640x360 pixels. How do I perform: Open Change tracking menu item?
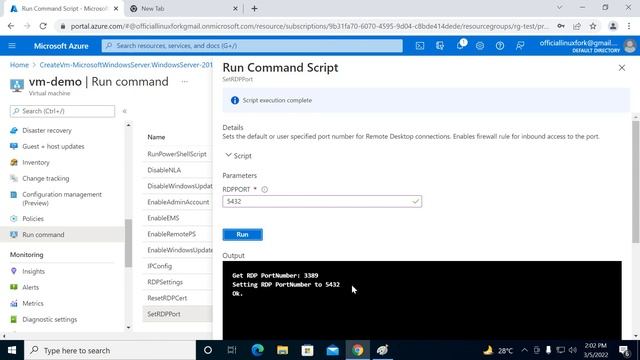(46, 178)
